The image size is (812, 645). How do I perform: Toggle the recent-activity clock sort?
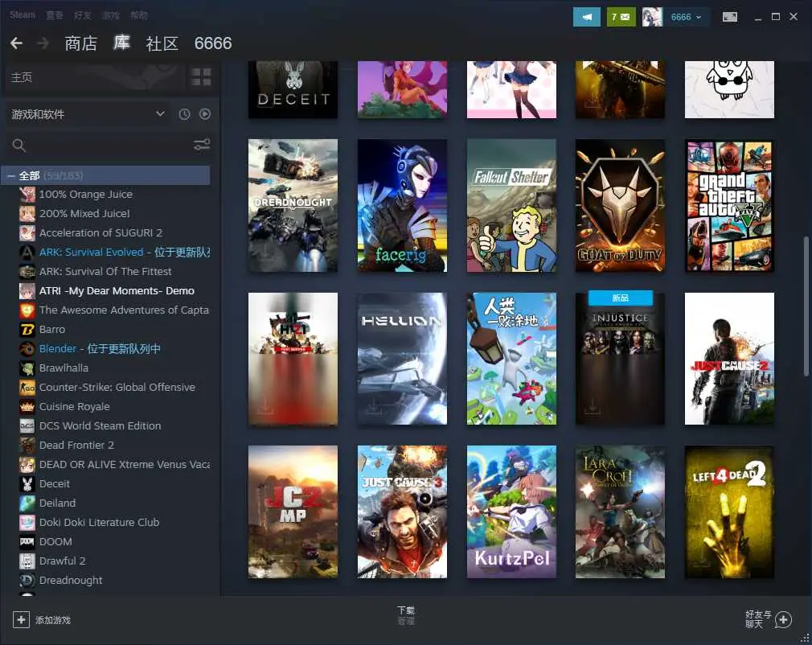click(x=184, y=114)
